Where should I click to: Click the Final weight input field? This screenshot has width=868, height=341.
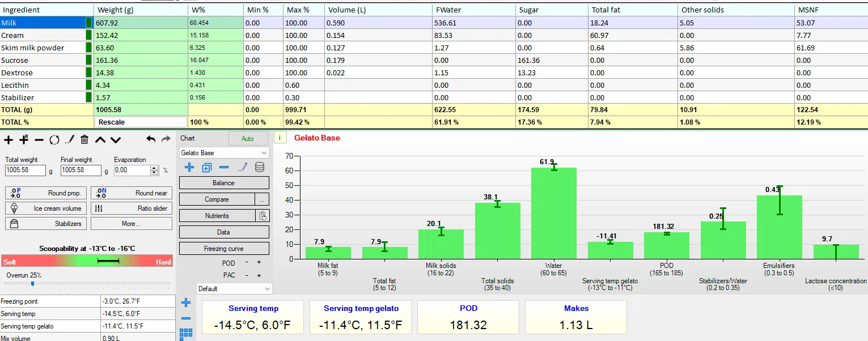point(81,170)
